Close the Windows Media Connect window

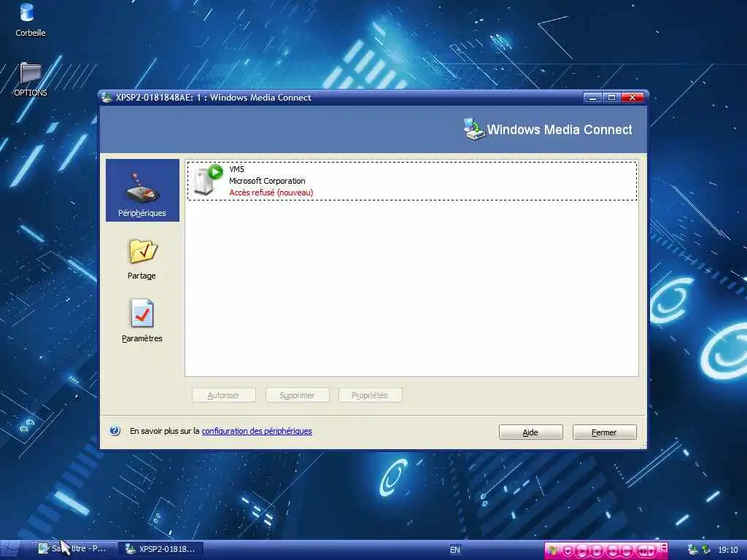coord(632,98)
